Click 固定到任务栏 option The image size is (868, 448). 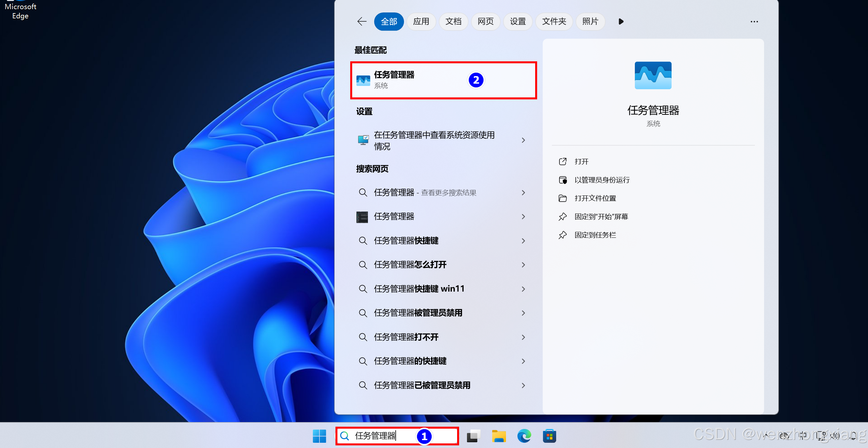click(x=595, y=235)
